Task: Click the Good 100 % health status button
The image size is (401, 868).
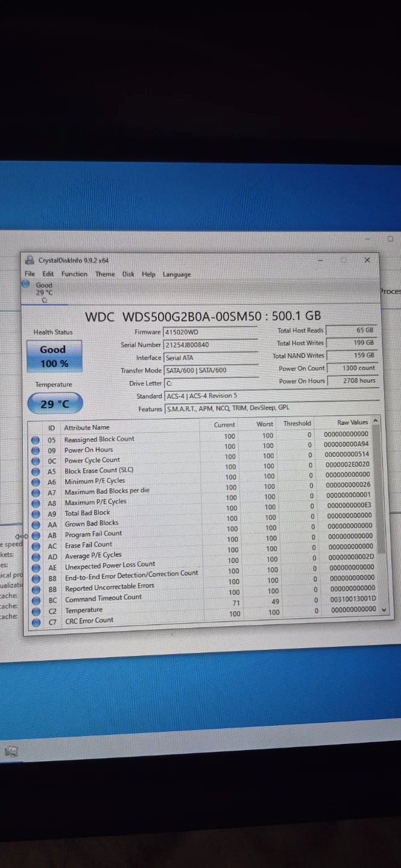Action: point(55,356)
